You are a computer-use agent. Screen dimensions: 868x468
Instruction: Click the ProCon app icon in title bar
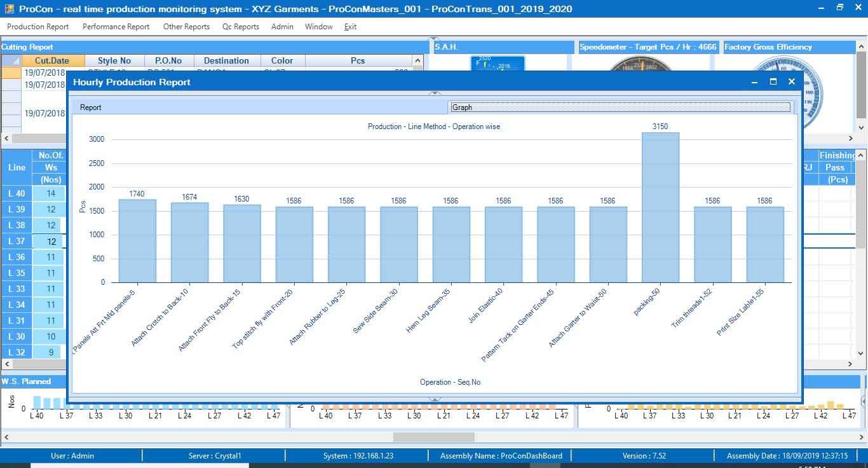[8, 8]
